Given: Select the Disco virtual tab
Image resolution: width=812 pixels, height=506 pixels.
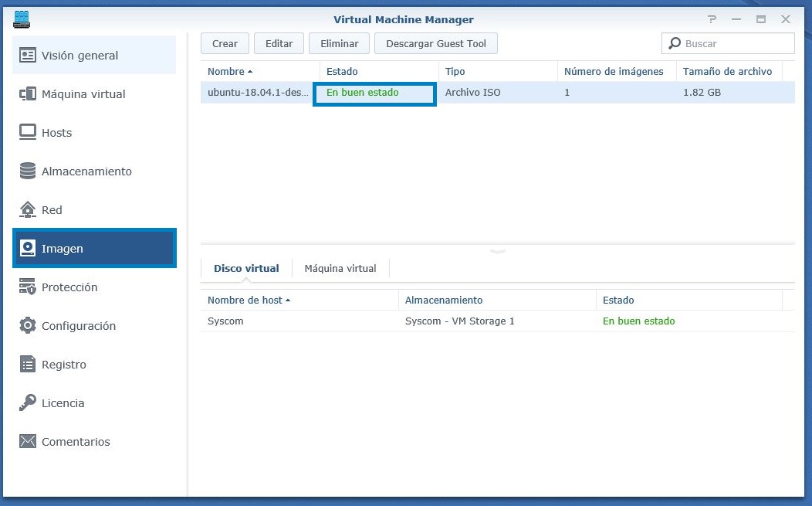Looking at the screenshot, I should point(246,269).
